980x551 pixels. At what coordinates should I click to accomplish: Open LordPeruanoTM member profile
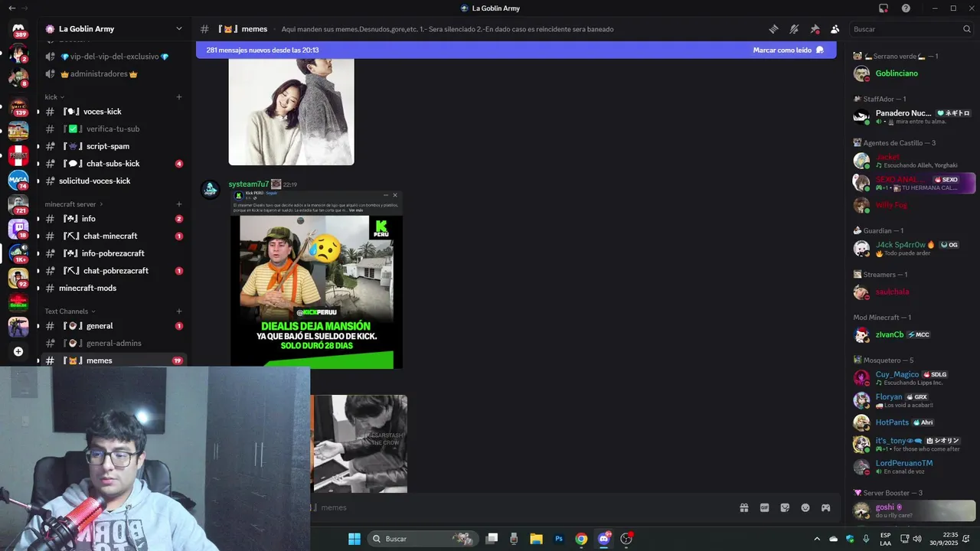914,467
